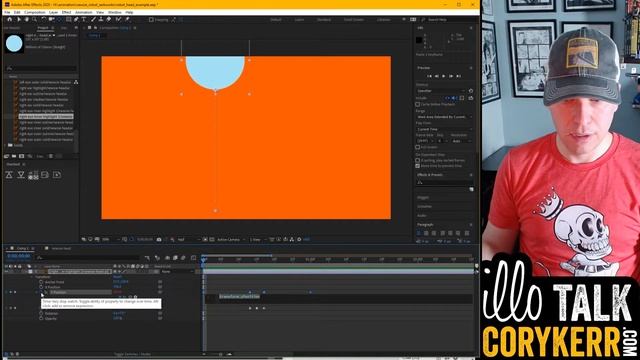
Task: Toggle the X Position stopwatch
Action: [41, 287]
